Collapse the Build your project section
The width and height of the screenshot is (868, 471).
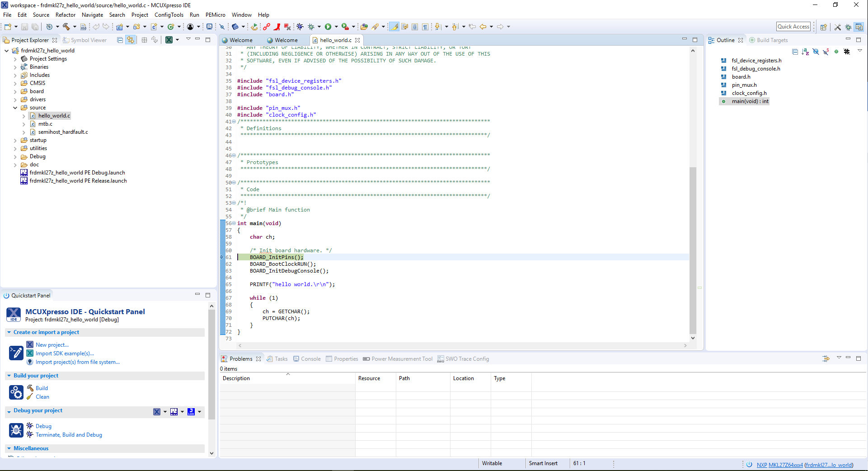coord(9,376)
